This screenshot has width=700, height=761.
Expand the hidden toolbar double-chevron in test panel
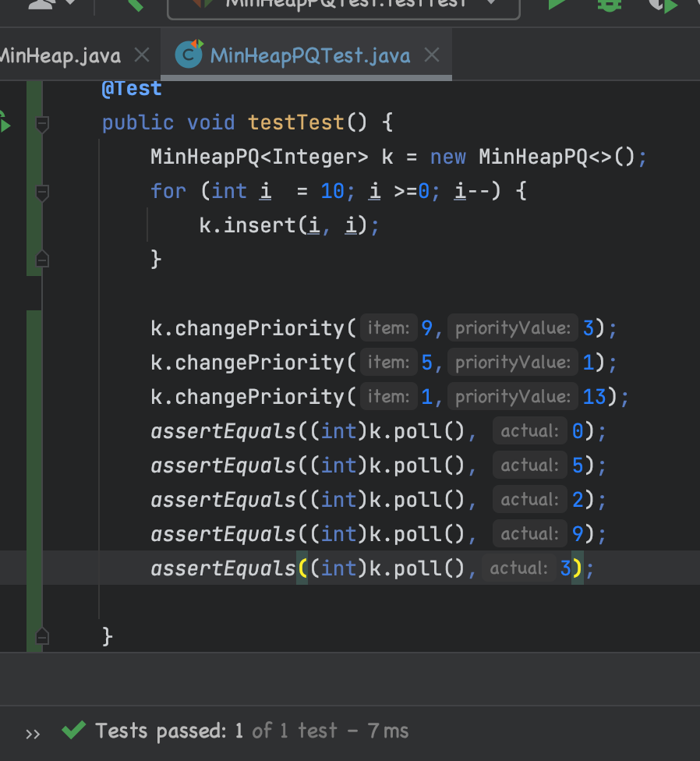point(33,733)
